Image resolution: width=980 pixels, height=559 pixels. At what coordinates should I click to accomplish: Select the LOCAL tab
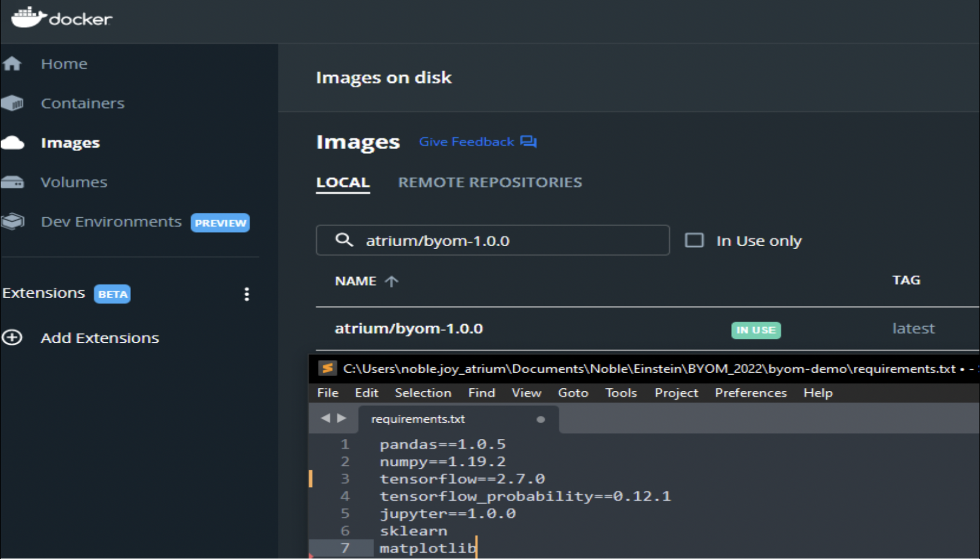pyautogui.click(x=344, y=182)
